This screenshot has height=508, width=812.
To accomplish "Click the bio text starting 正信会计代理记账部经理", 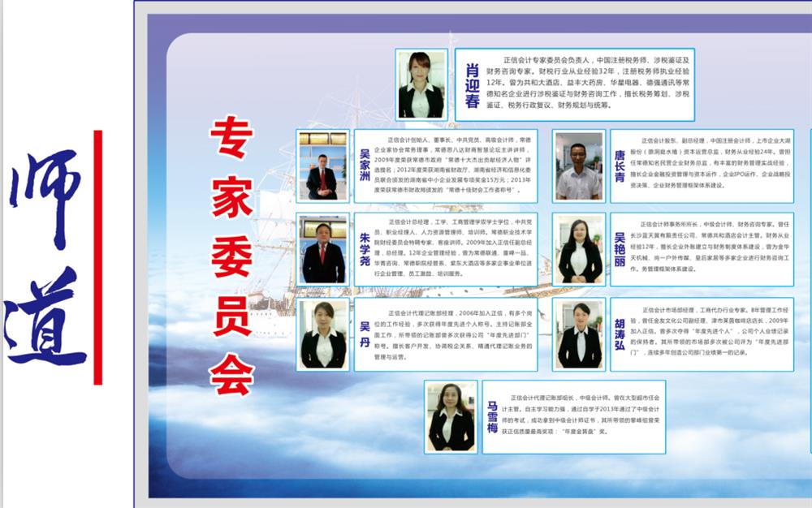I will 452,334.
